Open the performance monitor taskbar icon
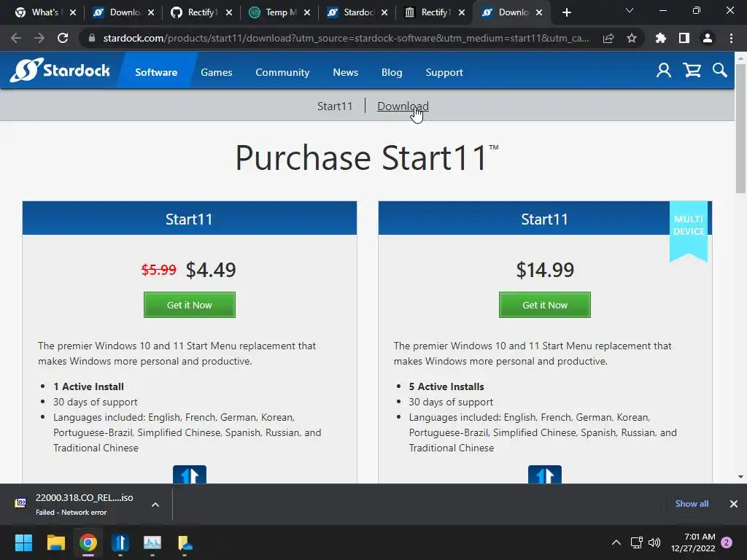 pyautogui.click(x=152, y=542)
